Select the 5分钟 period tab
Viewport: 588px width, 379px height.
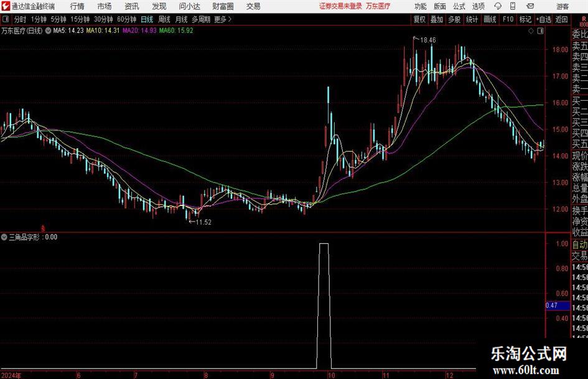tap(58, 19)
